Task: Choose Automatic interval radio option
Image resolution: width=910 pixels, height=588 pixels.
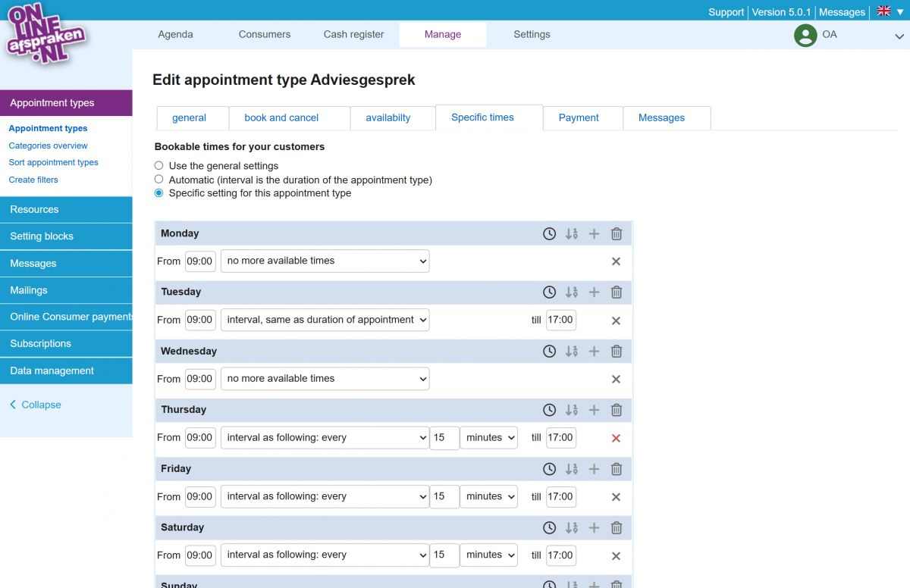Action: pyautogui.click(x=159, y=180)
